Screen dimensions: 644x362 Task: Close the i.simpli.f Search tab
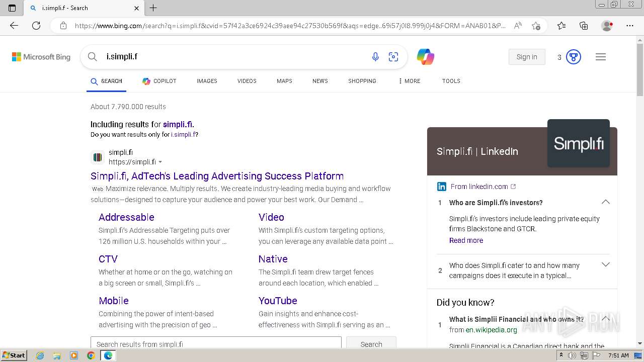pyautogui.click(x=137, y=8)
